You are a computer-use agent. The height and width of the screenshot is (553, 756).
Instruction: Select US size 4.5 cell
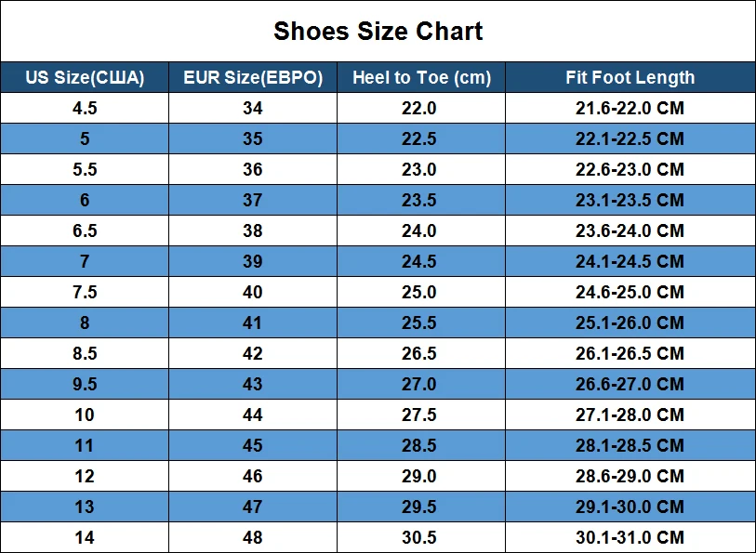click(x=85, y=108)
